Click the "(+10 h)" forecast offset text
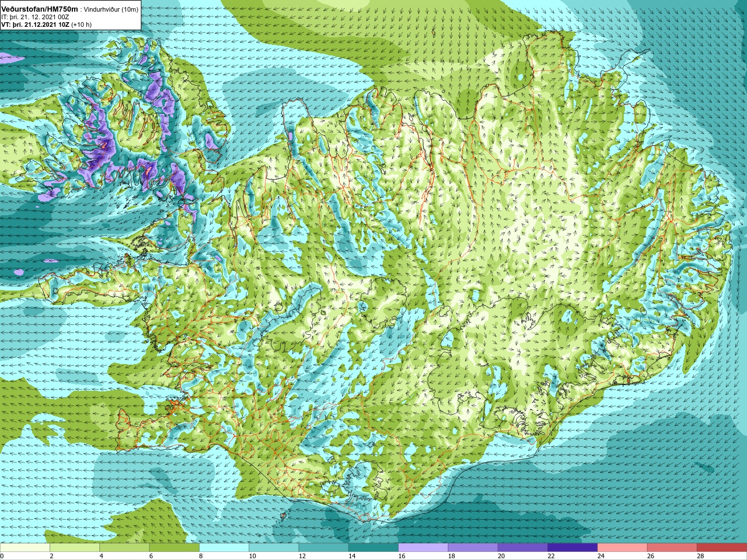This screenshot has height=560, width=747. 81,24
